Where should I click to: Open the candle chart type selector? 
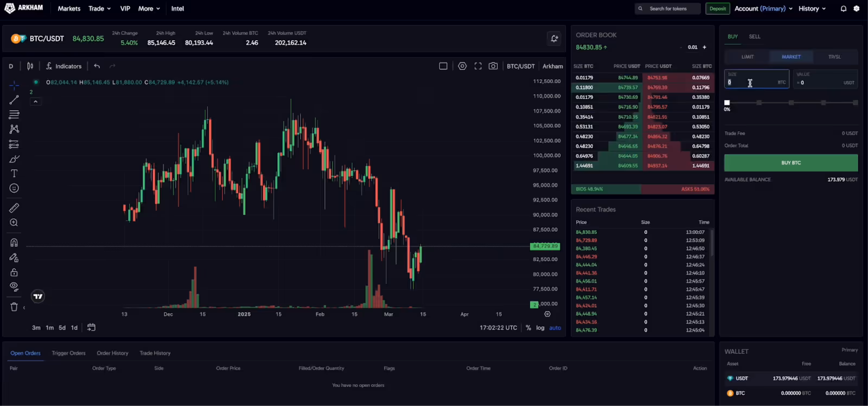pyautogui.click(x=30, y=66)
